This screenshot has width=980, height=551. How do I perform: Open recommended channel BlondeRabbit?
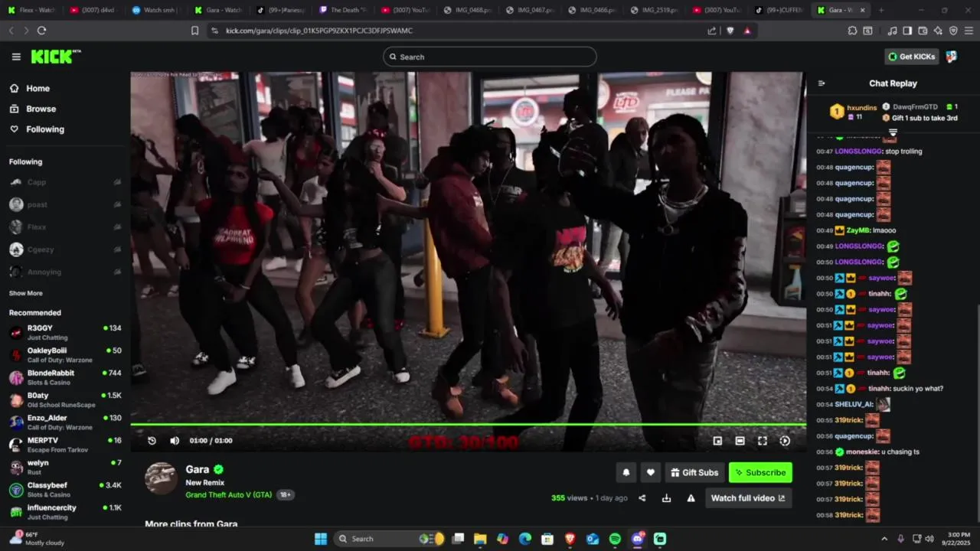pos(65,377)
